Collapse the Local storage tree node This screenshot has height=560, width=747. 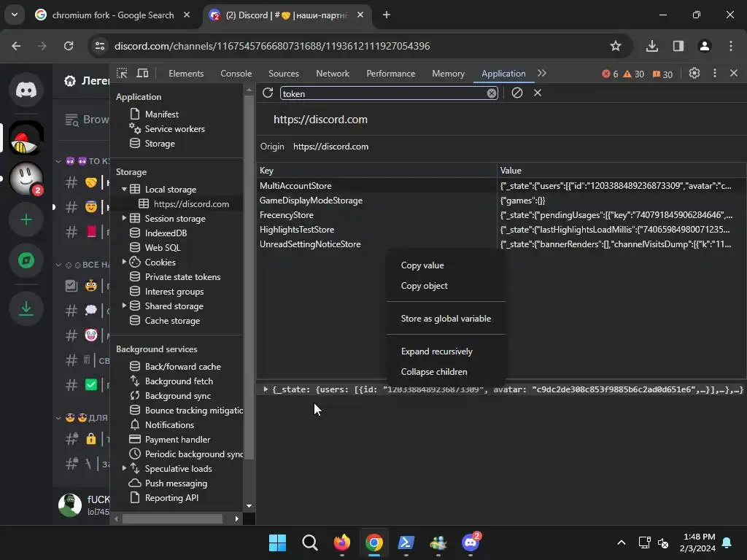click(x=124, y=189)
